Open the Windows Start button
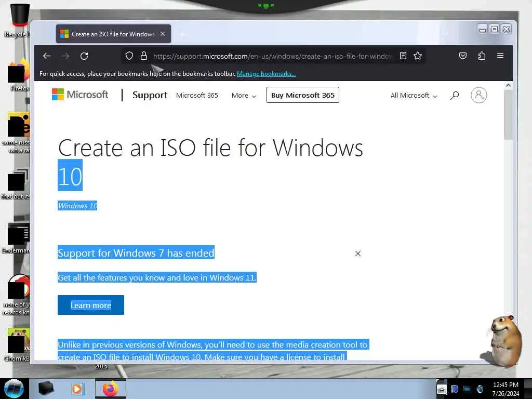This screenshot has width=532, height=399. [x=14, y=389]
